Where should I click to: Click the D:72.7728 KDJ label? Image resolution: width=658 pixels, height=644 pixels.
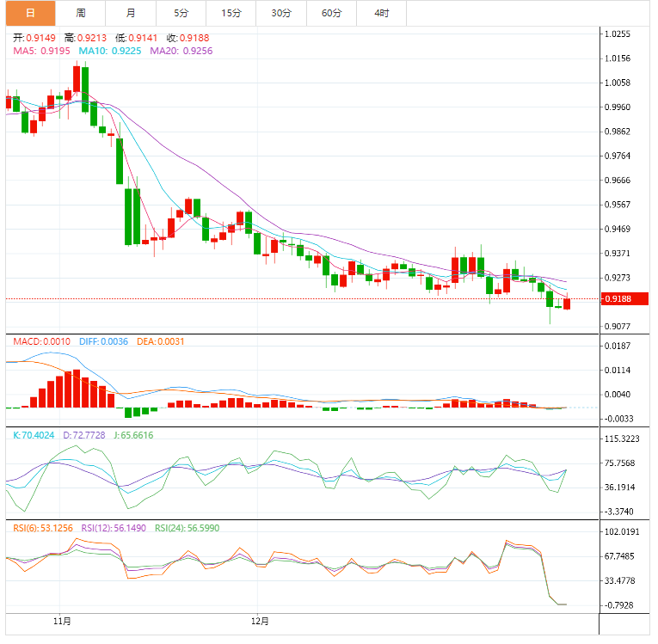point(84,435)
